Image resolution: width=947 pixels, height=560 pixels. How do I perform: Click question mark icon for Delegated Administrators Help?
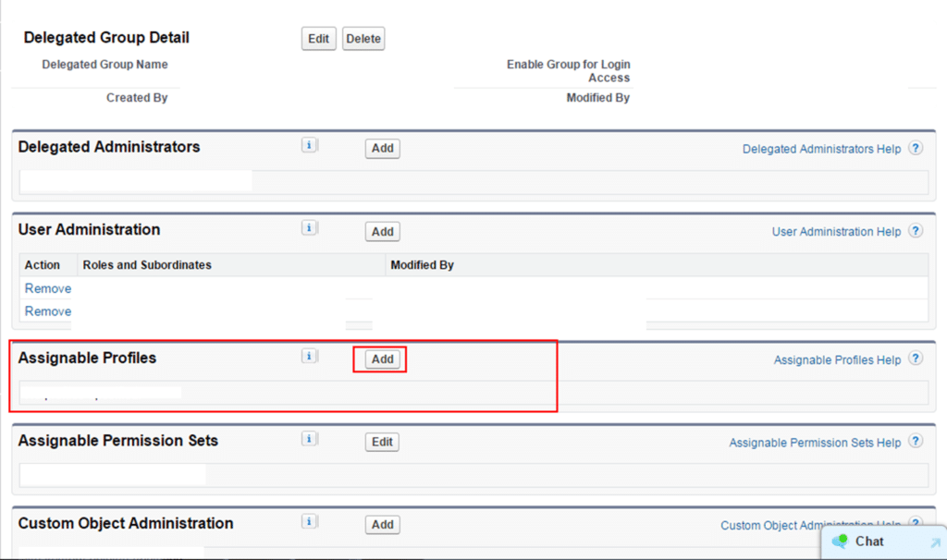(x=915, y=149)
